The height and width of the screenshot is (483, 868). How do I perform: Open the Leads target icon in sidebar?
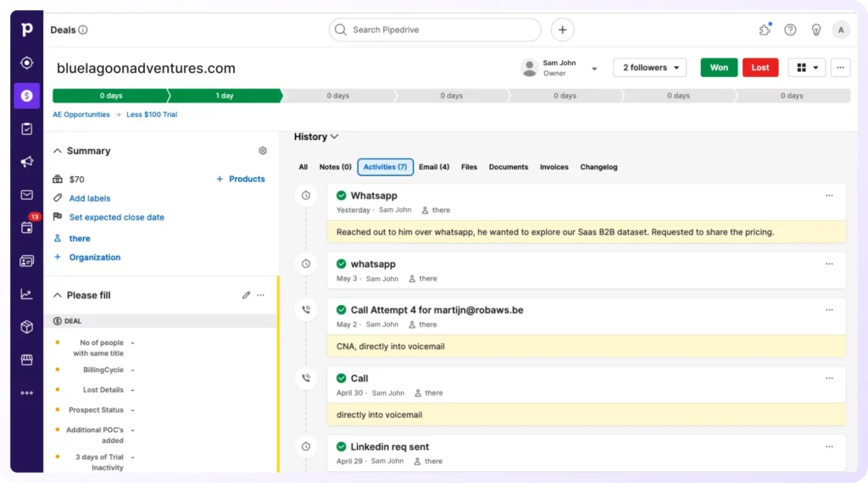[x=26, y=63]
